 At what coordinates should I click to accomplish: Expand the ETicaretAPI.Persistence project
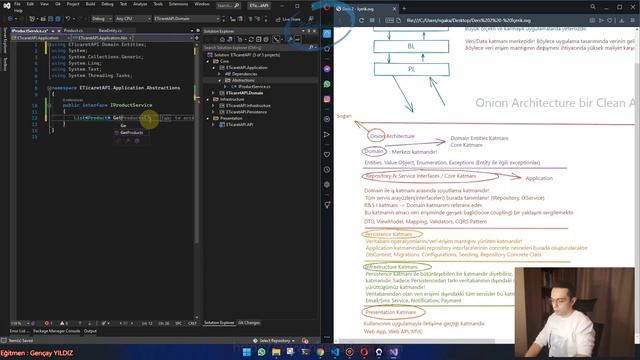point(214,112)
